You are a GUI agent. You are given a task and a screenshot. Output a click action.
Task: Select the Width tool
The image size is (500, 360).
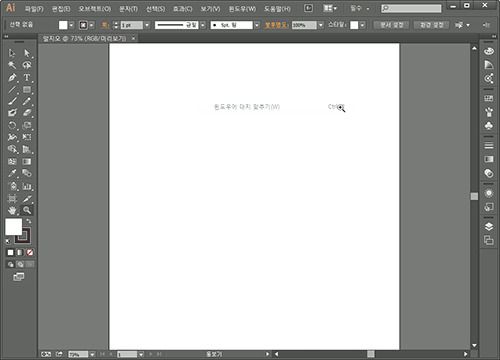point(12,137)
